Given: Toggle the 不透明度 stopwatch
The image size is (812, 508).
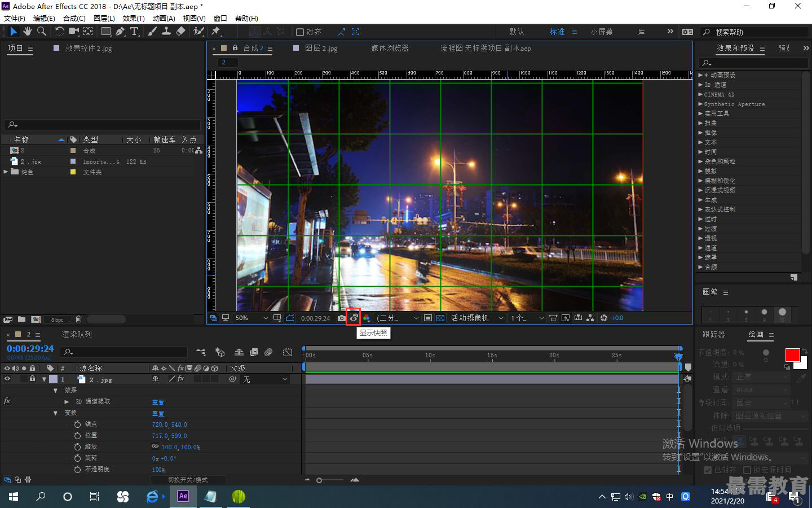Looking at the screenshot, I should point(77,469).
